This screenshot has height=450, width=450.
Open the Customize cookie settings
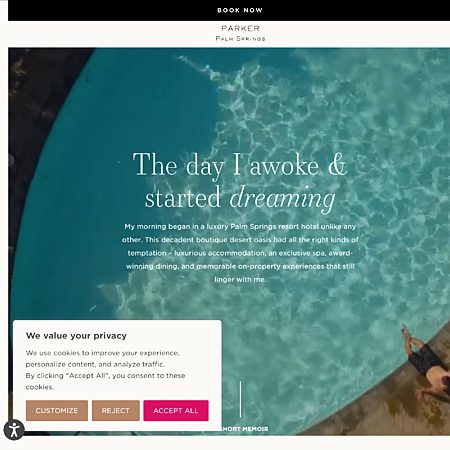click(x=57, y=410)
